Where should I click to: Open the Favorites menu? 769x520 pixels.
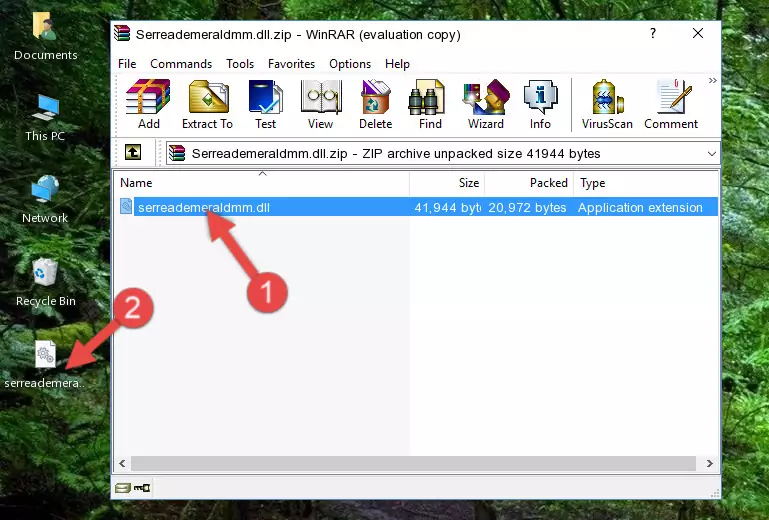click(x=291, y=64)
